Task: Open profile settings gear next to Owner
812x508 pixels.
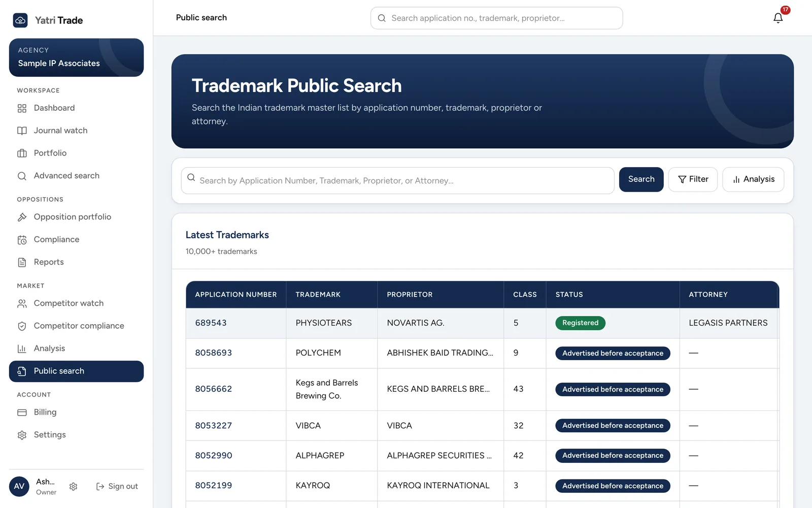Action: [73, 487]
